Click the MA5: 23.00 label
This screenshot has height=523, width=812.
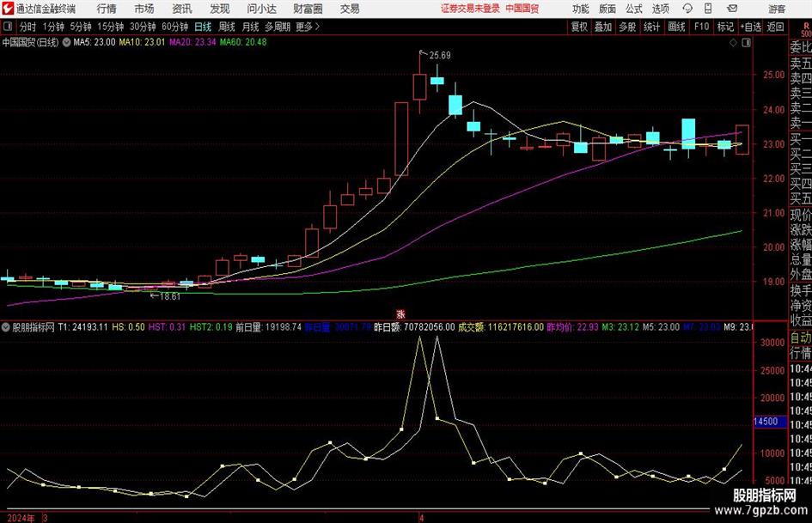(95, 42)
